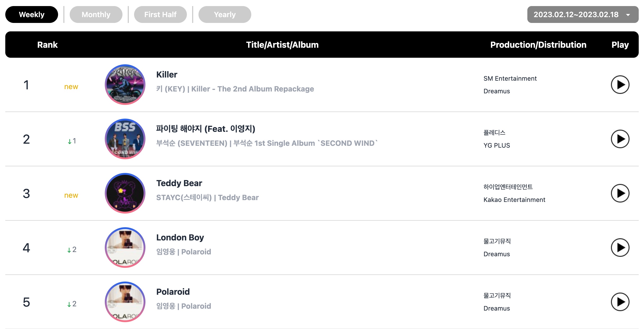The image size is (644, 329).
Task: Play Teddy Bear by STAYC
Action: click(620, 193)
